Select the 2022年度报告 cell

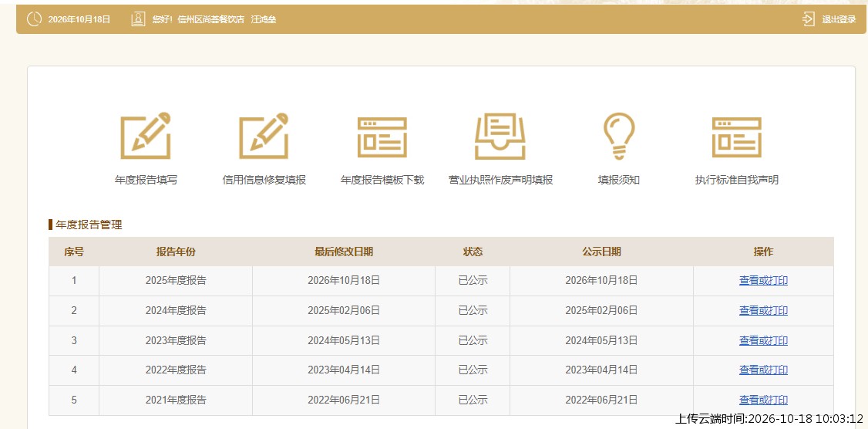click(176, 370)
